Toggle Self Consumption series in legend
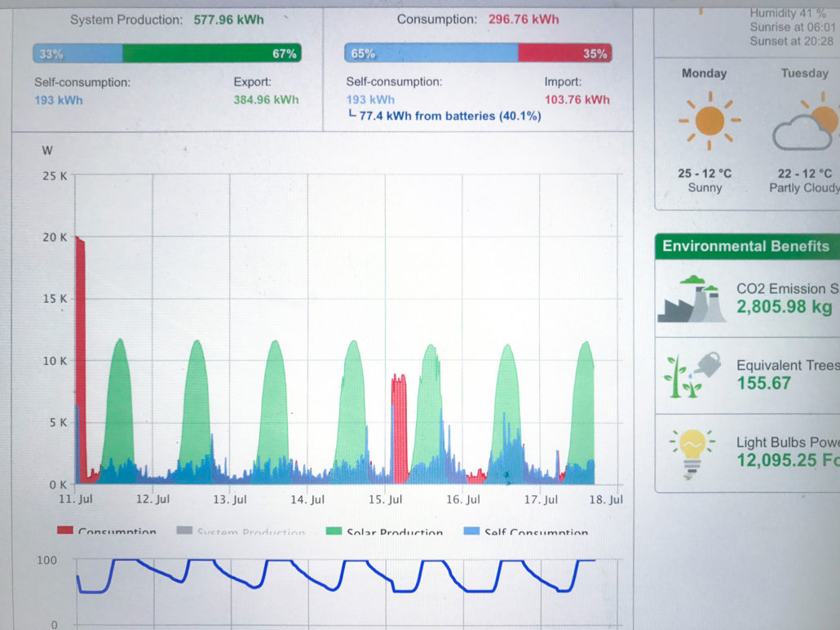This screenshot has height=630, width=840. 527,532
